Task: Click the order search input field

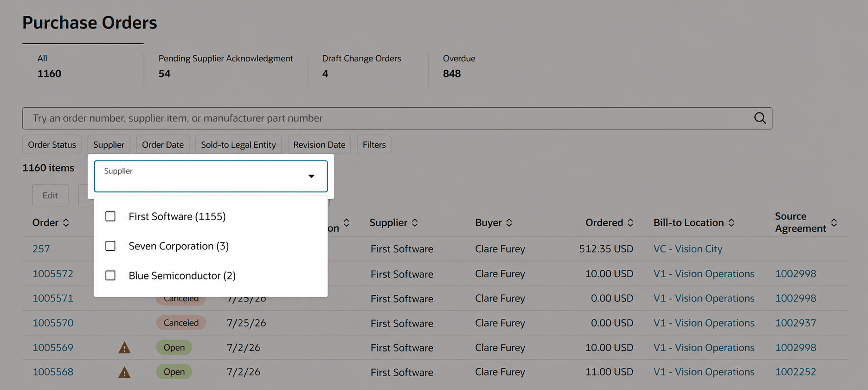Action: (x=397, y=118)
